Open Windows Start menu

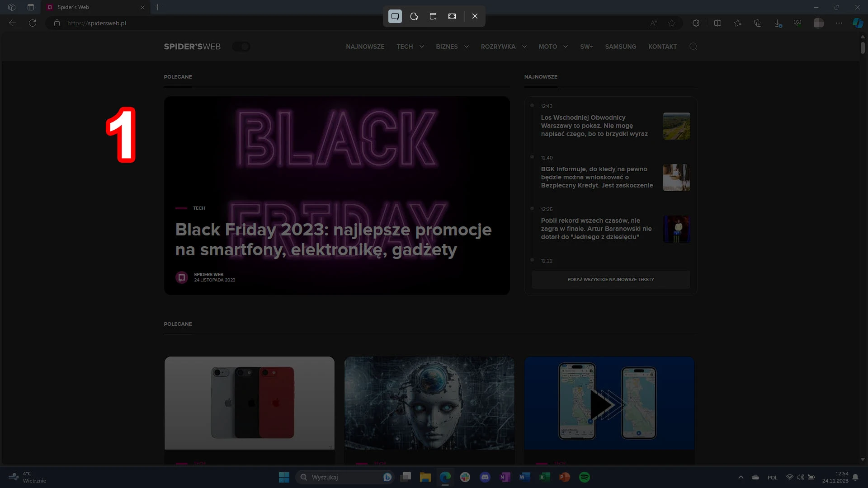(284, 477)
